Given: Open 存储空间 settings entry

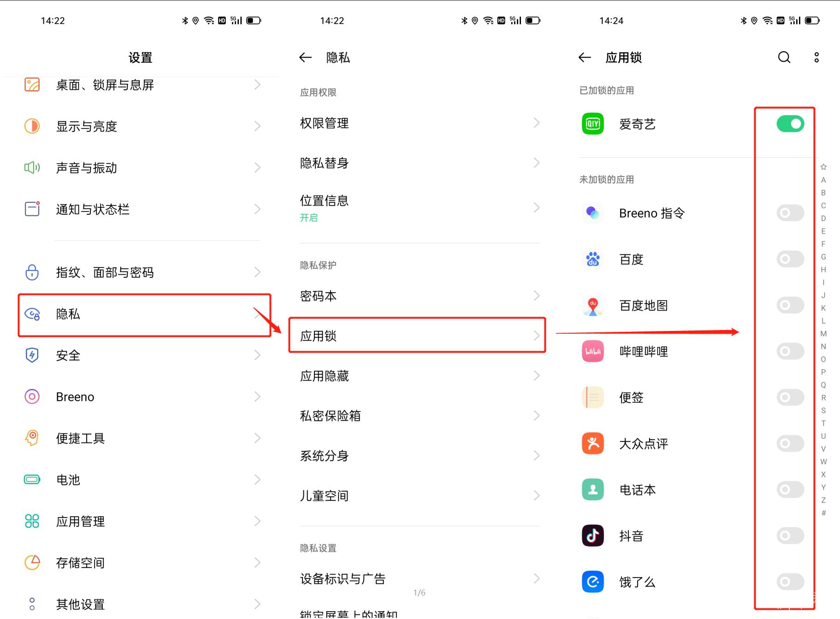Looking at the screenshot, I should [142, 562].
